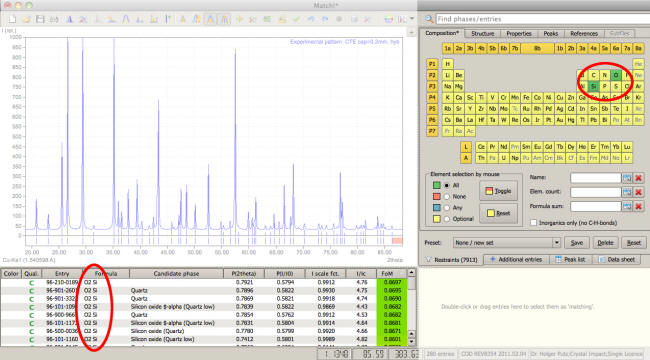This screenshot has height=360, width=650.
Task: Click the Save preset button
Action: pyautogui.click(x=577, y=243)
